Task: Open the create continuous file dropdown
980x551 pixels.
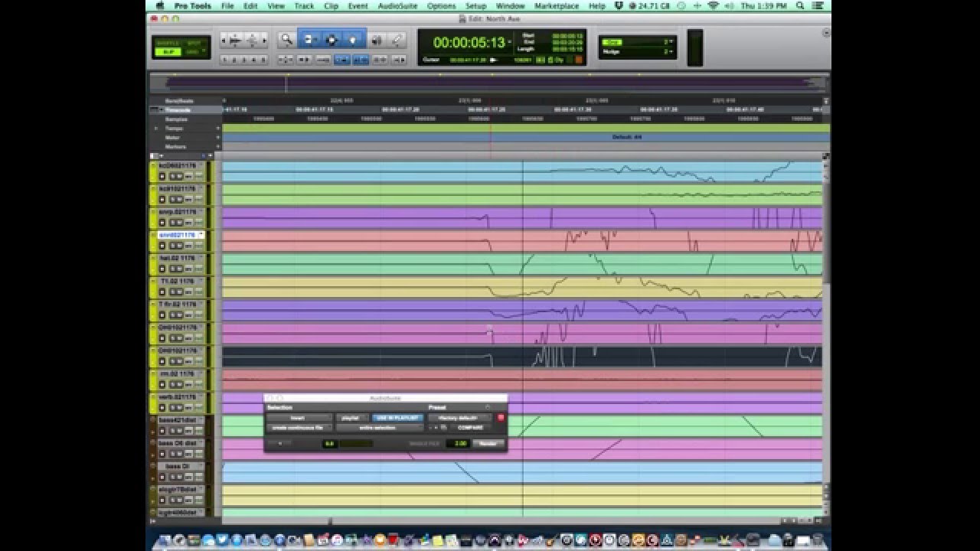Action: (x=299, y=427)
